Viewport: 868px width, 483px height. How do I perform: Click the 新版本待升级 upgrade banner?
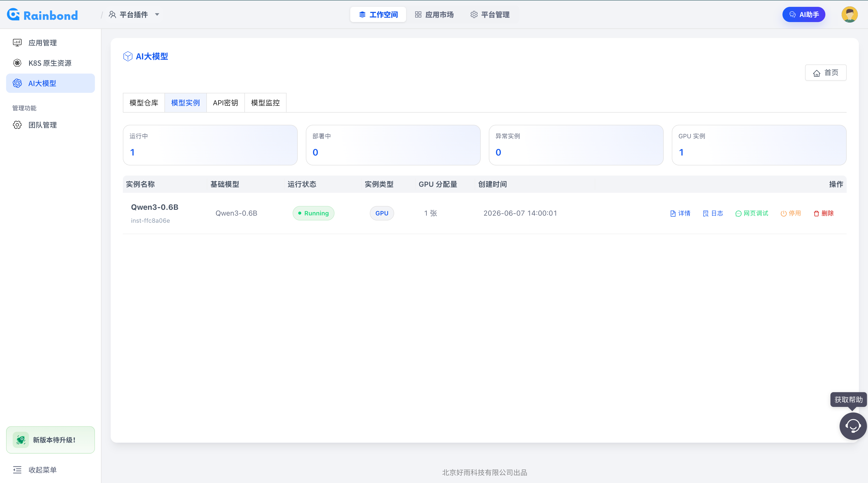[51, 440]
